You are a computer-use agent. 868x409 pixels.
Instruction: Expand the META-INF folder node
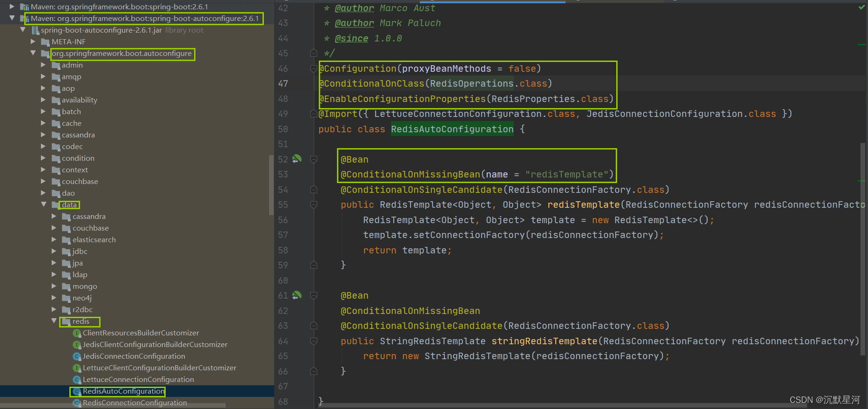pyautogui.click(x=33, y=42)
